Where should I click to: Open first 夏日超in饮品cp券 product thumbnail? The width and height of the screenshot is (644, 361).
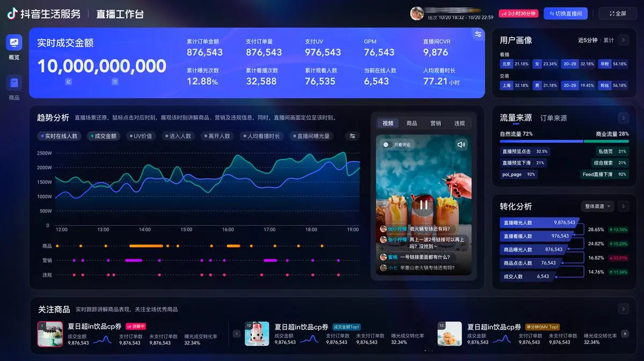[50, 334]
